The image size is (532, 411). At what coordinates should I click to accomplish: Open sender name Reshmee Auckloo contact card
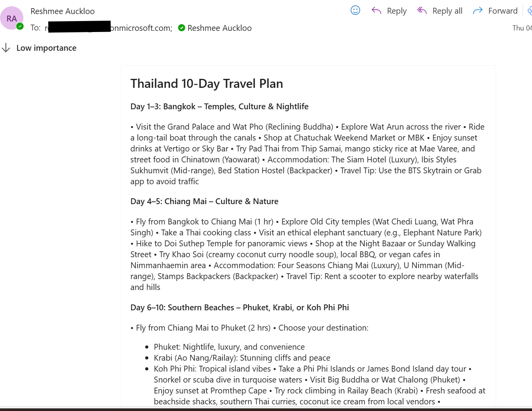click(62, 11)
